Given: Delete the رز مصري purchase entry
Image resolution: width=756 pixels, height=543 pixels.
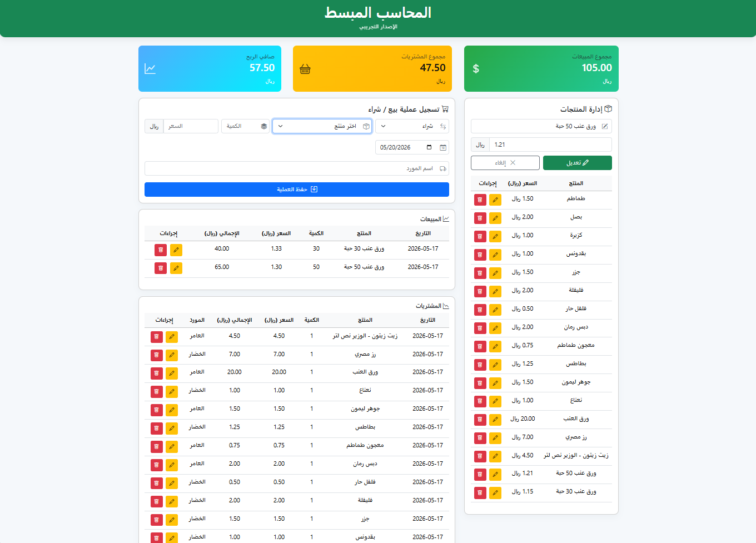Looking at the screenshot, I should pyautogui.click(x=157, y=355).
